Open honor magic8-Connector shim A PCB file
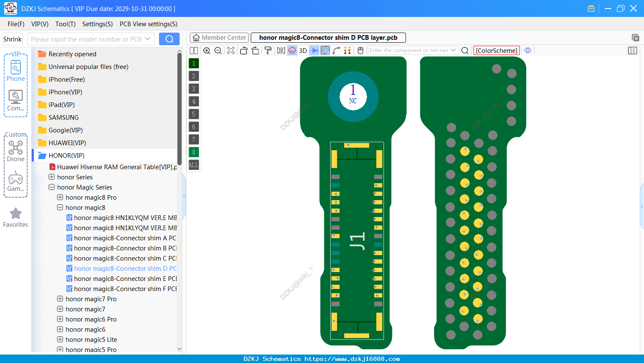Viewport: 644px width, 363px height. (x=121, y=238)
